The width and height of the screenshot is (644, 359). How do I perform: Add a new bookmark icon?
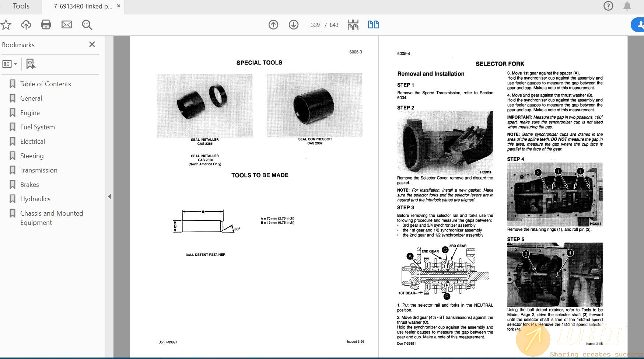[x=31, y=64]
